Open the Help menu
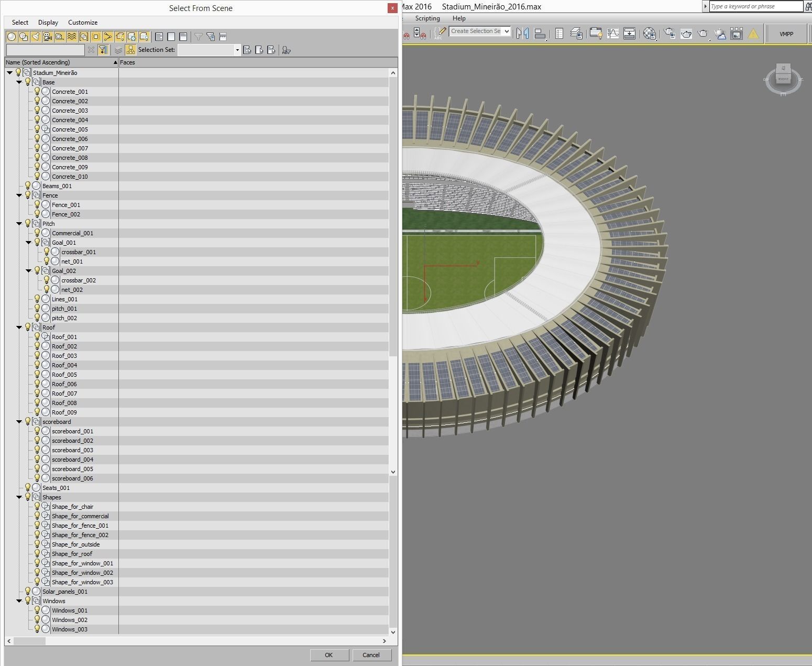812x666 pixels. coord(459,18)
